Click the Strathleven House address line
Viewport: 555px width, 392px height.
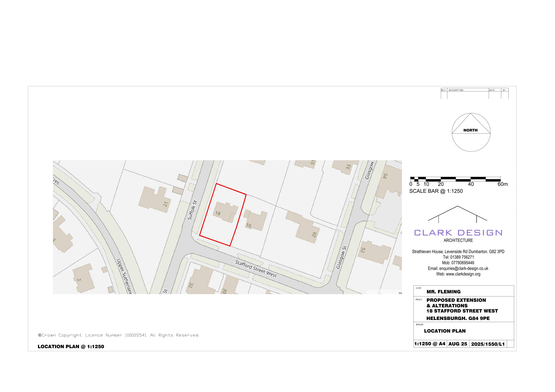click(x=458, y=252)
